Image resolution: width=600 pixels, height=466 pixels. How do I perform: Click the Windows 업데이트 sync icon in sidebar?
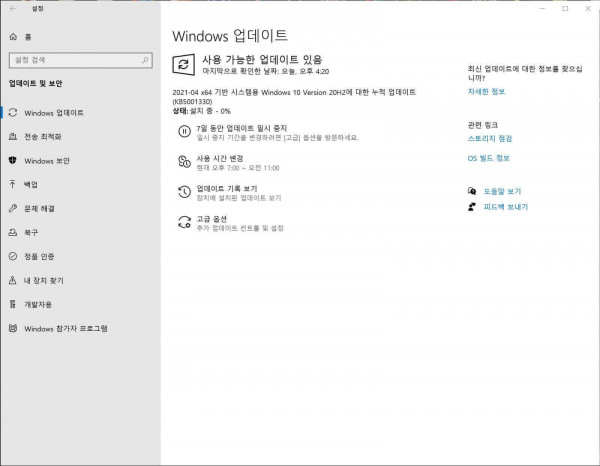pos(13,112)
